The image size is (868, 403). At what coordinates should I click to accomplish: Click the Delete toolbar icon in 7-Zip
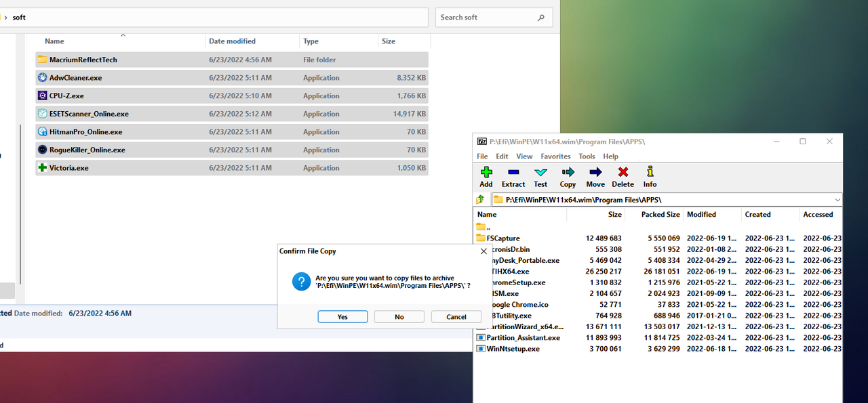click(623, 172)
